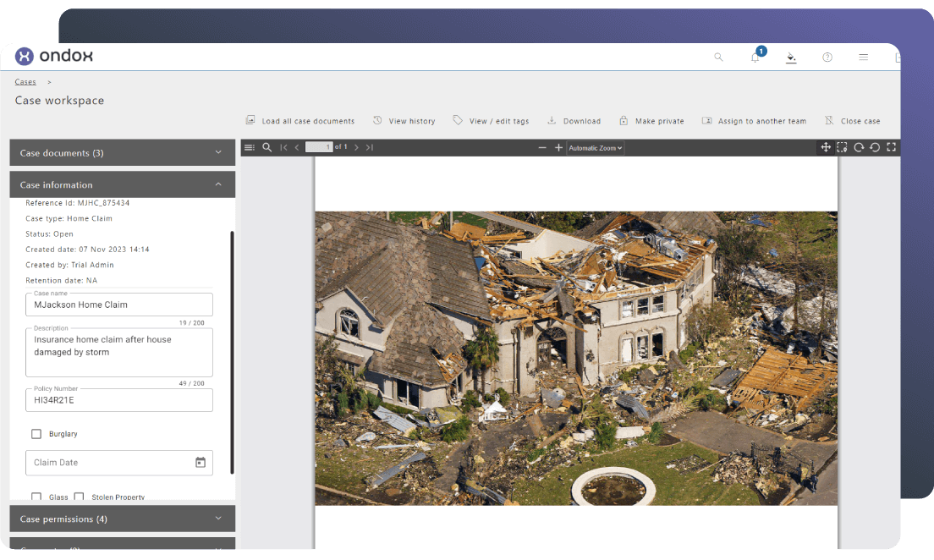Tick the Glass checkbox
This screenshot has width=934, height=560.
[36, 497]
